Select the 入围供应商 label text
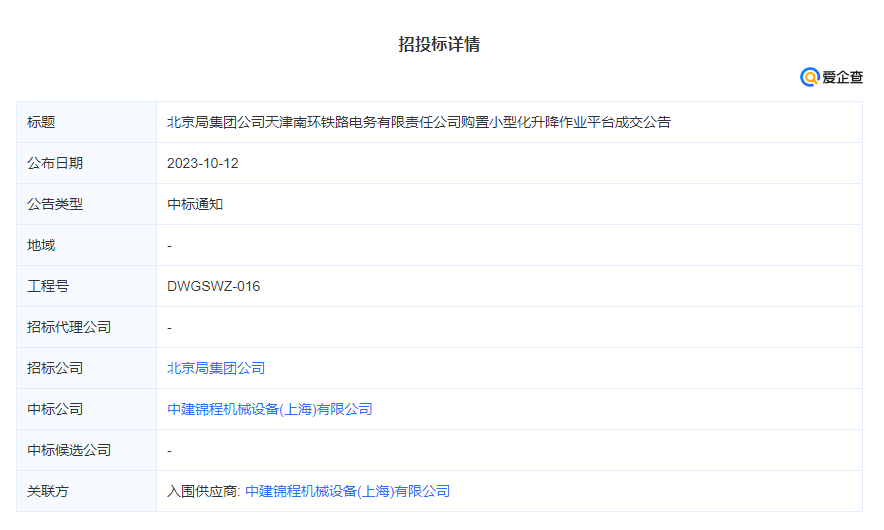Image resolution: width=884 pixels, height=530 pixels. point(204,491)
